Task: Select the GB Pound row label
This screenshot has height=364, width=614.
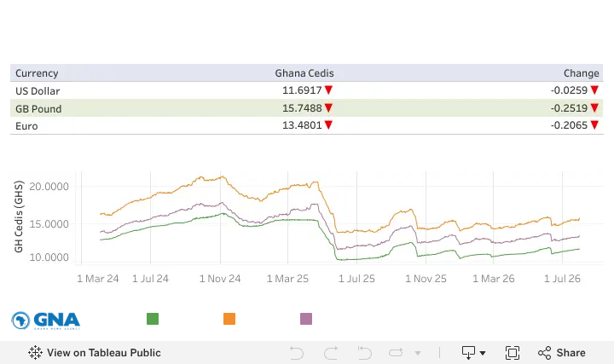Action: pos(38,108)
